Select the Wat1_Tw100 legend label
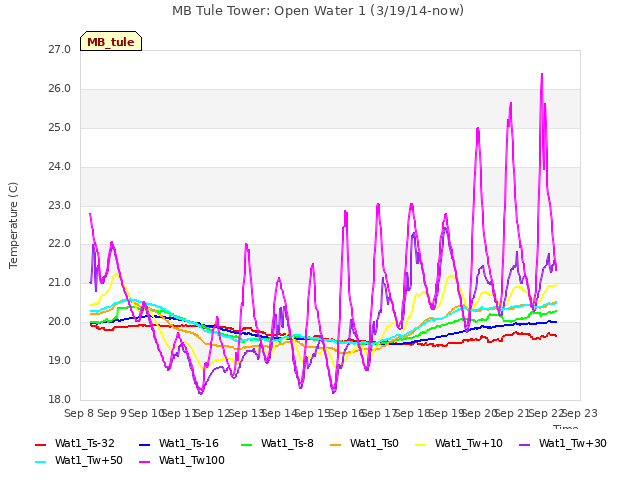 tap(192, 460)
